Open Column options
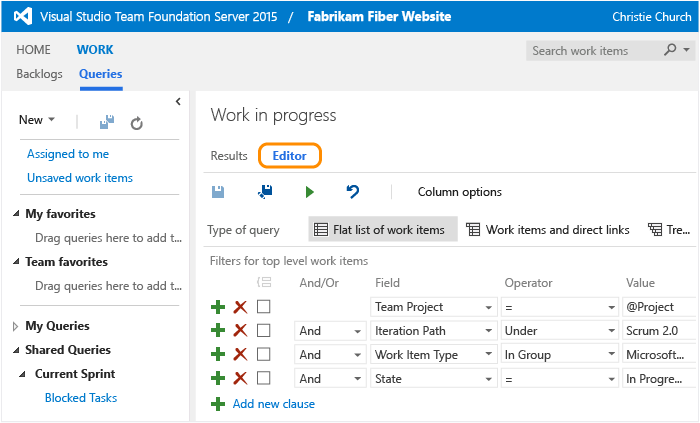This screenshot has width=700, height=423. point(460,192)
